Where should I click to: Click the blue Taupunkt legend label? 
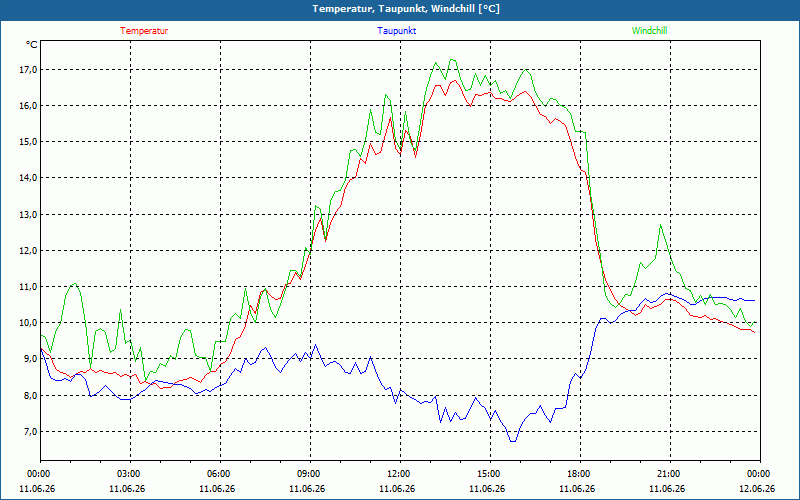[x=396, y=31]
